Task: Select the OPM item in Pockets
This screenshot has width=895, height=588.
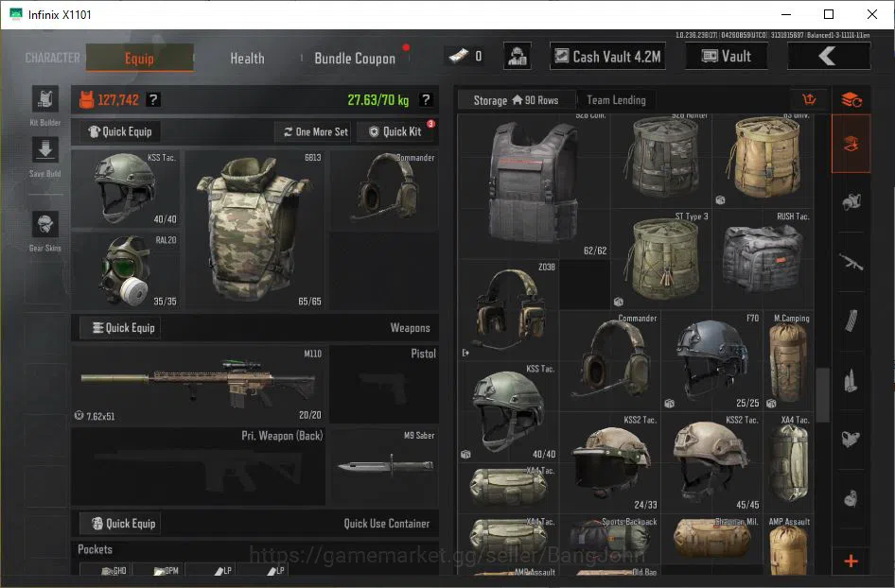Action: coord(158,570)
